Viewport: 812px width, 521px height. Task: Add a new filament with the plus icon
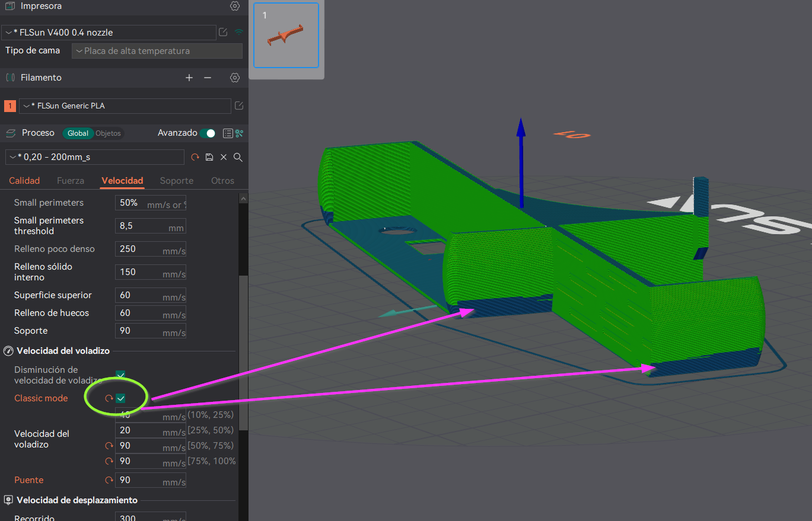pos(189,78)
